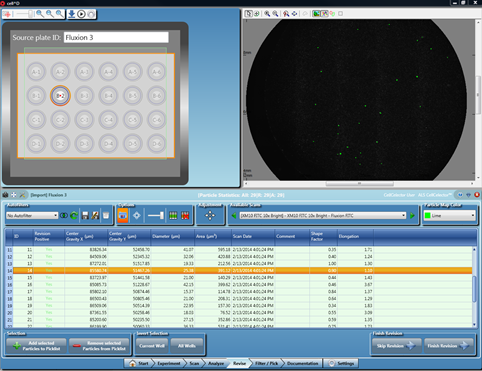This screenshot has width=482, height=371.
Task: Click the play circle icon in plate toolbar
Action: (81, 14)
